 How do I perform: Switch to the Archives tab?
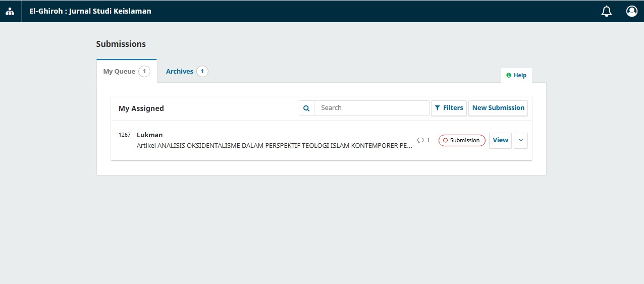pyautogui.click(x=180, y=72)
